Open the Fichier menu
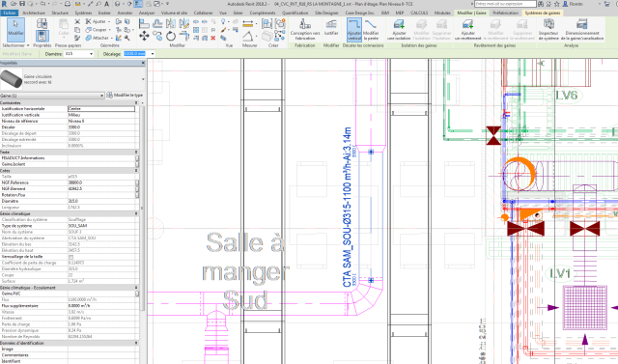618x364 pixels. click(9, 13)
